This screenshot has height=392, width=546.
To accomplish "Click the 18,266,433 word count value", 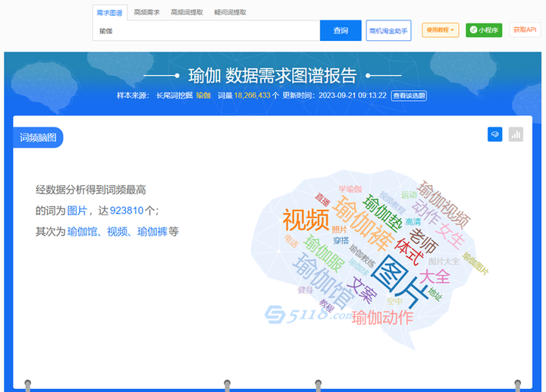I will pyautogui.click(x=252, y=96).
